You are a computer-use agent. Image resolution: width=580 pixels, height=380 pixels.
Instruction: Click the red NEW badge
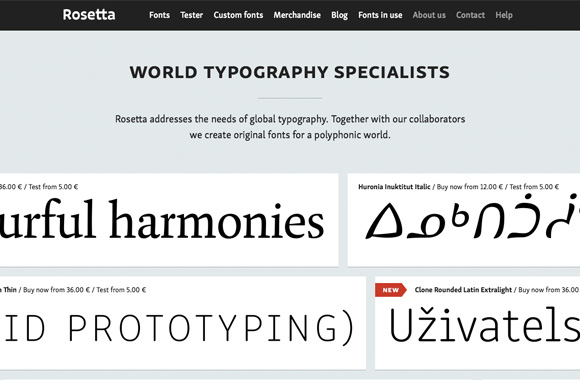point(390,290)
